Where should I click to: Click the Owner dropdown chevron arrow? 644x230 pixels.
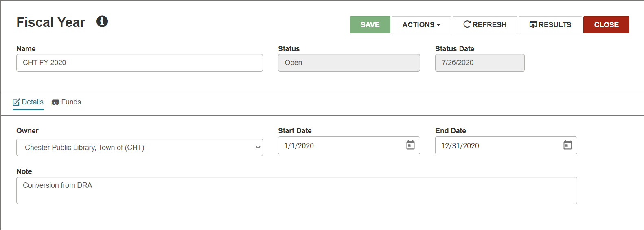click(x=258, y=148)
